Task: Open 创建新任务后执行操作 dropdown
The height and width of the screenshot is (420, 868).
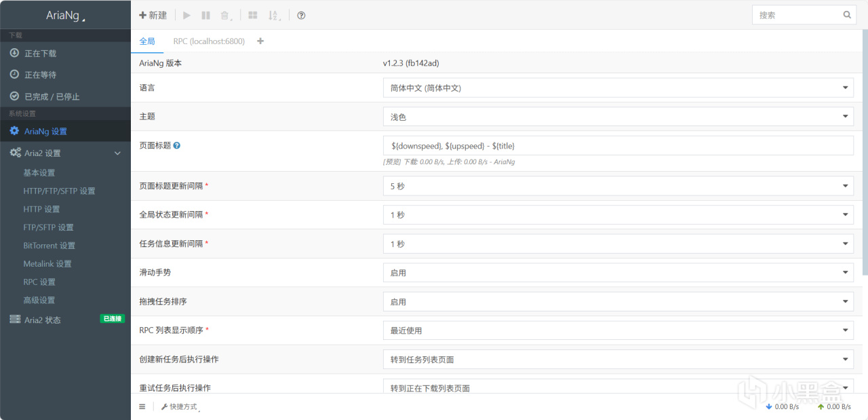Action: pos(618,360)
